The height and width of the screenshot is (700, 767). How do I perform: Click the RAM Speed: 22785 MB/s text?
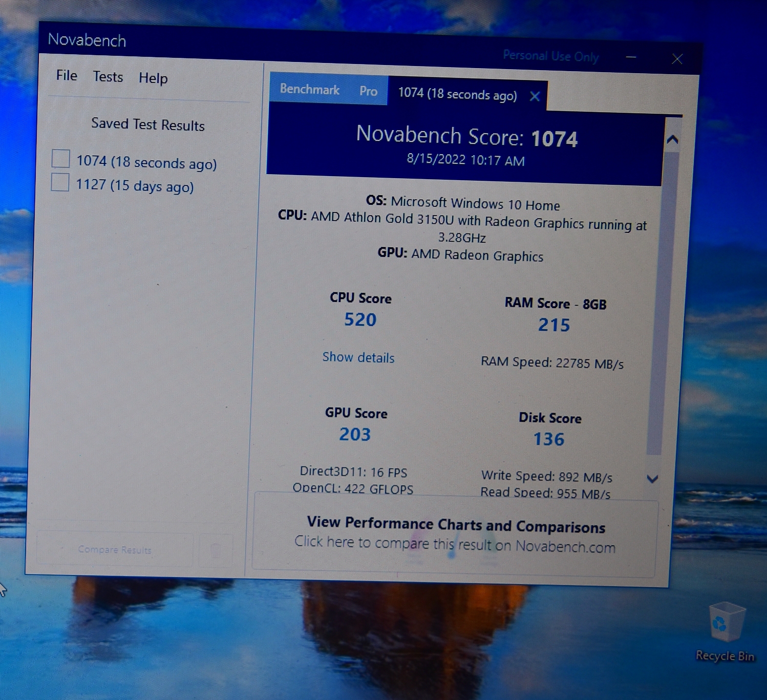pyautogui.click(x=552, y=363)
